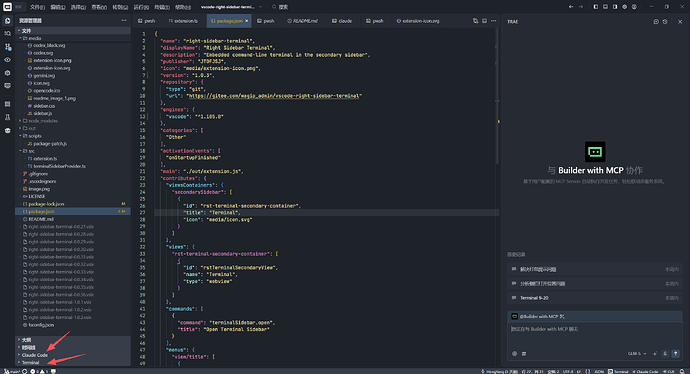Viewport: 690px width, 374px height.
Task: Open the 文件 menu
Action: pos(37,7)
